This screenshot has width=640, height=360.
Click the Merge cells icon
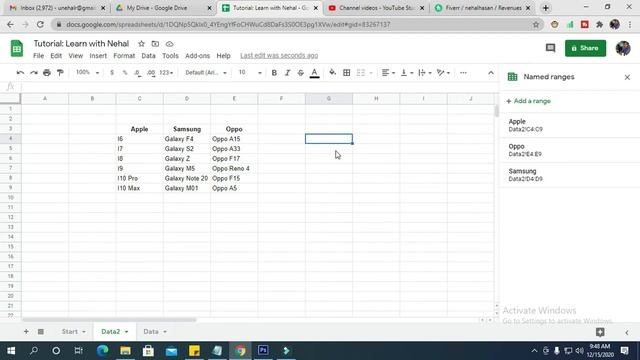click(x=361, y=73)
